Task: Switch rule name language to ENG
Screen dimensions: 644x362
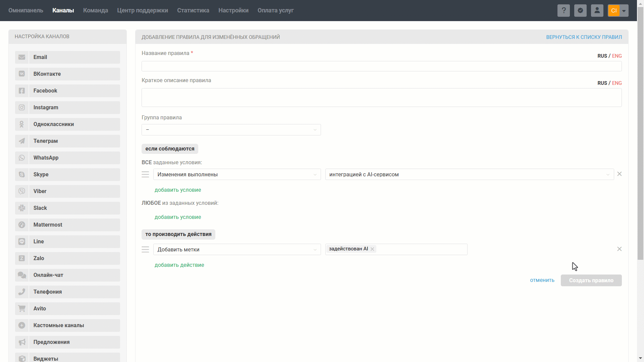Action: click(617, 56)
